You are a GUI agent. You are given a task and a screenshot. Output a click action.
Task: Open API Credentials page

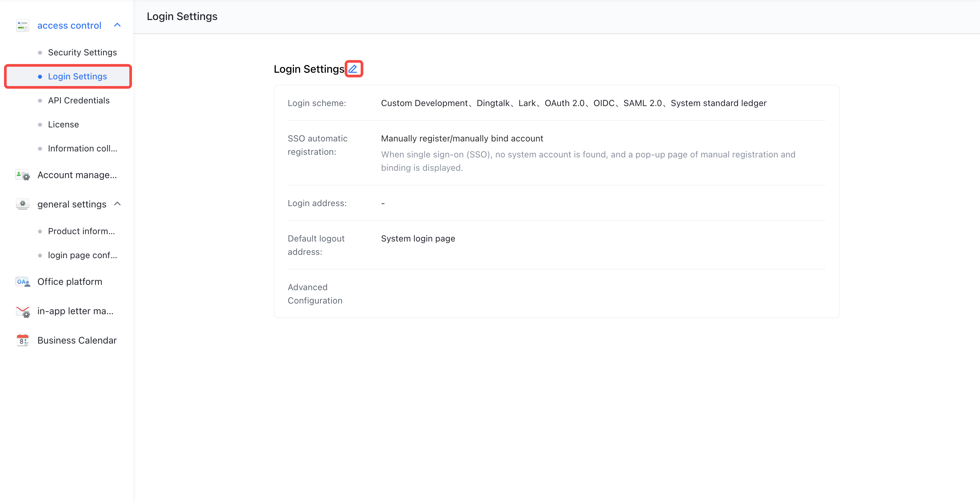pyautogui.click(x=79, y=100)
